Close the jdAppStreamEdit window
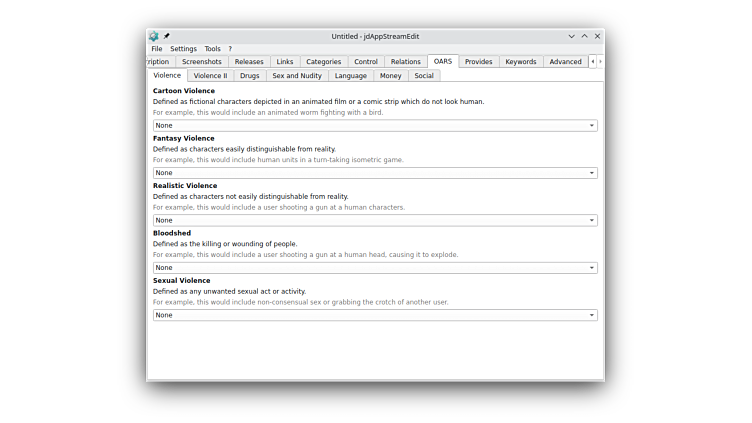The image size is (752, 423). click(x=597, y=36)
